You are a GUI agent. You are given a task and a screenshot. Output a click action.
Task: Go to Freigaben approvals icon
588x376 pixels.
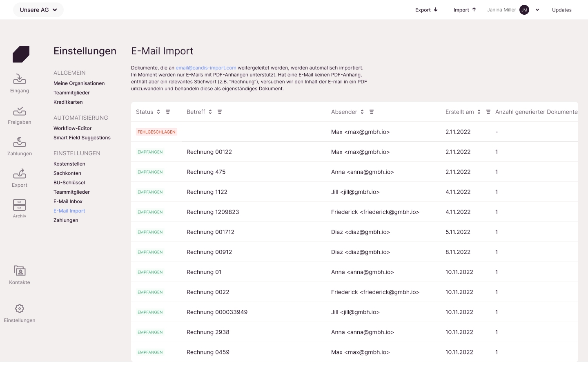click(x=20, y=111)
